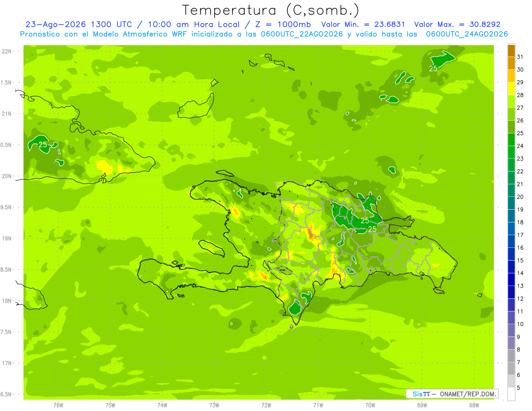Click legend value '23'
This screenshot has height=411, width=532.
(520, 159)
